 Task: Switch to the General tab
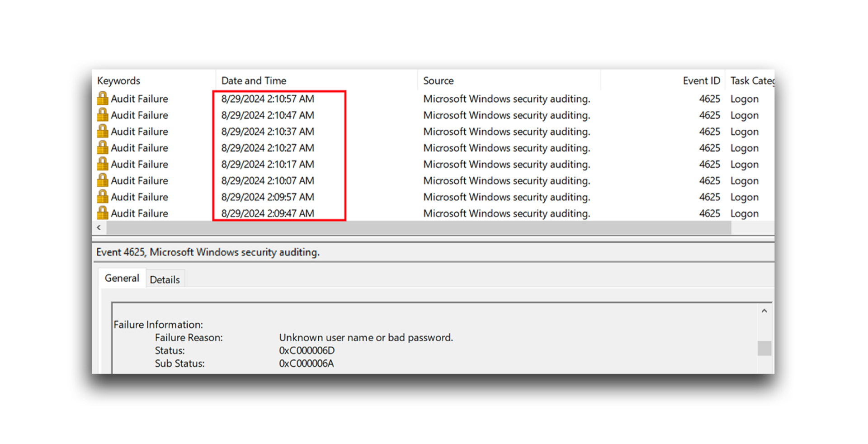tap(122, 278)
